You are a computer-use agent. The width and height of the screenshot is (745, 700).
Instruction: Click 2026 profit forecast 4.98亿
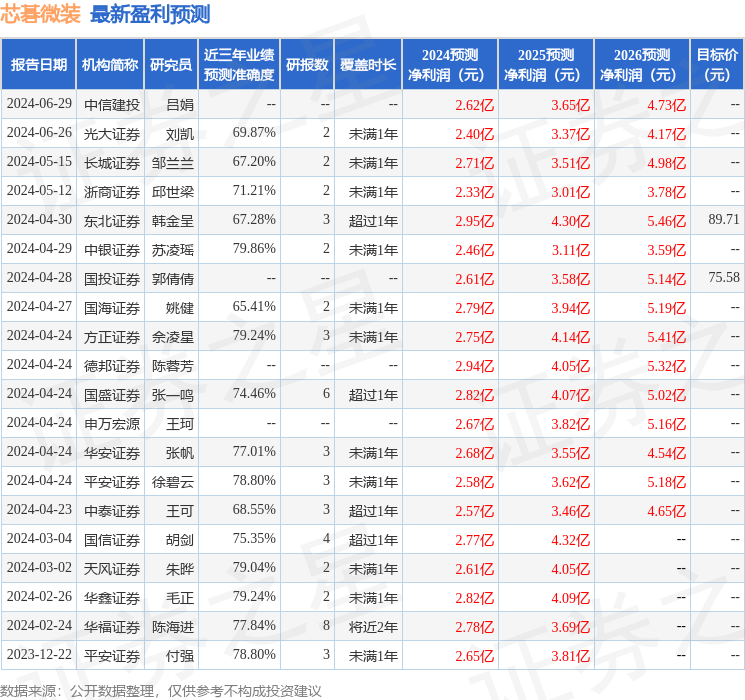coord(667,163)
